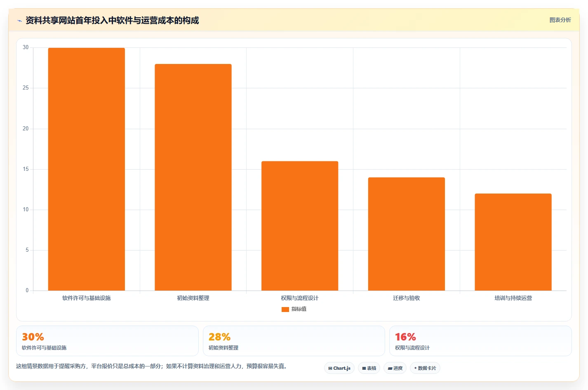Viewport: 588px width, 390px height.
Task: Select the 培训与持续运营 bar
Action: 513,242
